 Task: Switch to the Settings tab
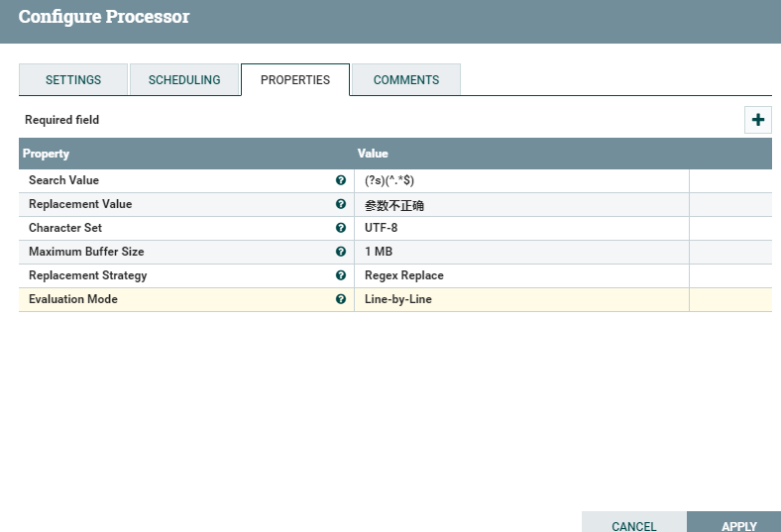pyautogui.click(x=73, y=79)
